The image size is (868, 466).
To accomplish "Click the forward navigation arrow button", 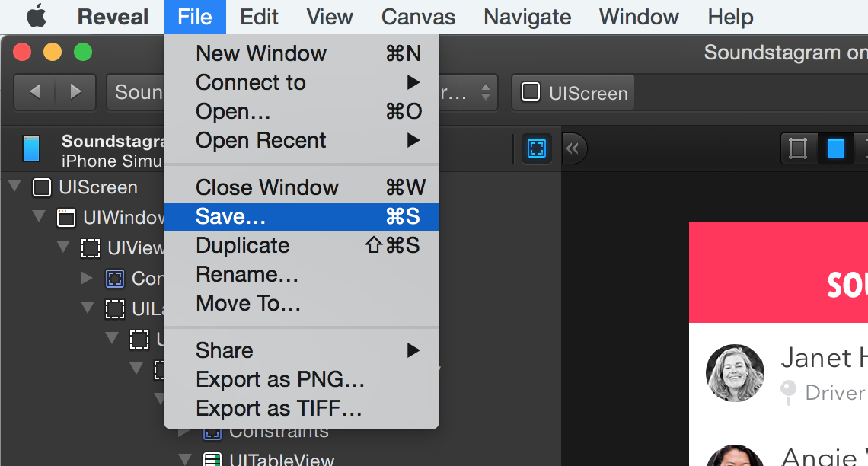I will 75,92.
